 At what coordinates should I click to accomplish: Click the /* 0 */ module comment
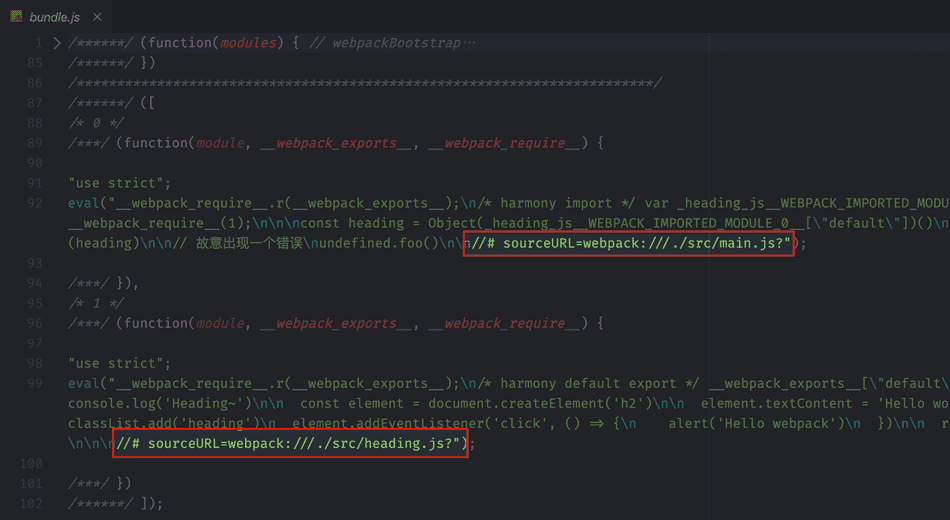(96, 123)
